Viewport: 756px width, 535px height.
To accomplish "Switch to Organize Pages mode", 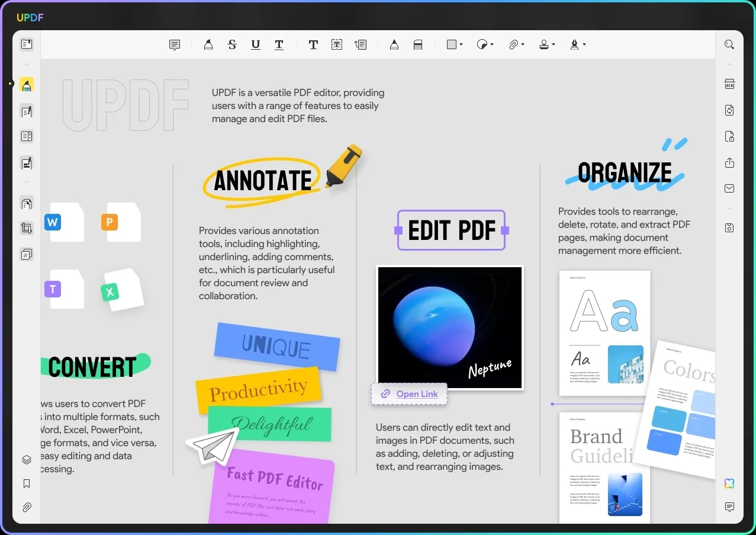I will tap(27, 204).
